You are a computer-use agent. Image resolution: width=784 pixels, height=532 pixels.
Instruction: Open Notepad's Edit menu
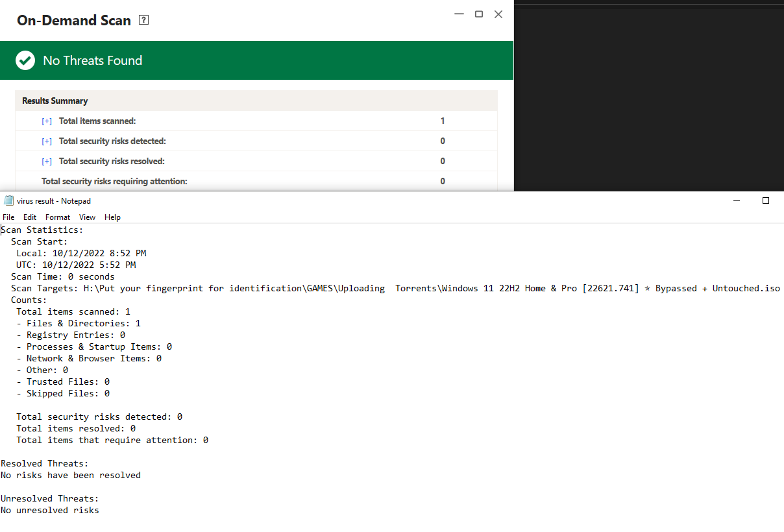tap(30, 217)
